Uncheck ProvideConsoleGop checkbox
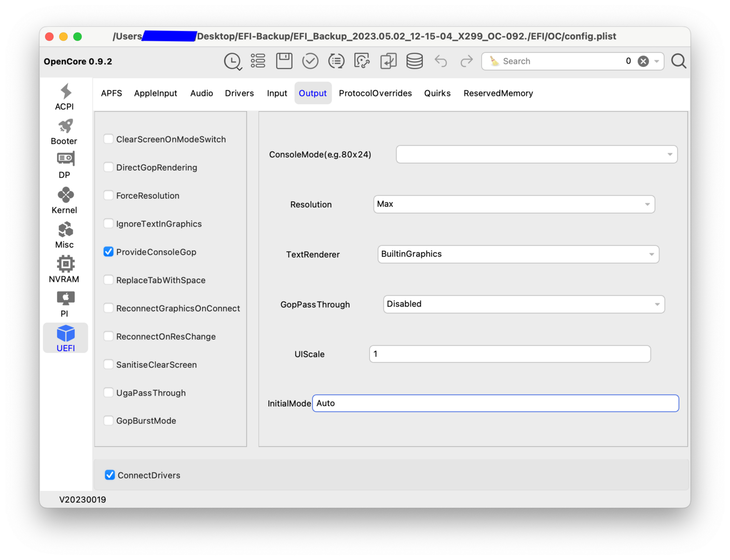This screenshot has height=560, width=730. (x=108, y=251)
